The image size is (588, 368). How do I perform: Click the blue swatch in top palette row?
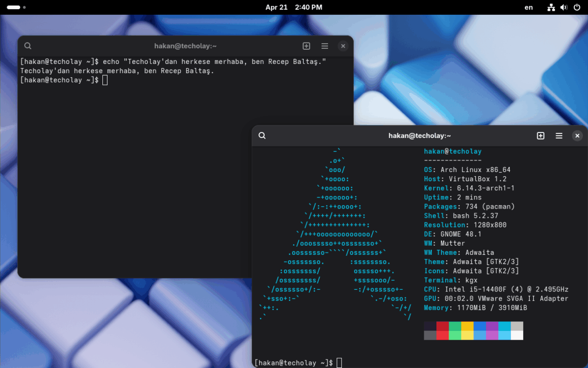click(x=480, y=326)
